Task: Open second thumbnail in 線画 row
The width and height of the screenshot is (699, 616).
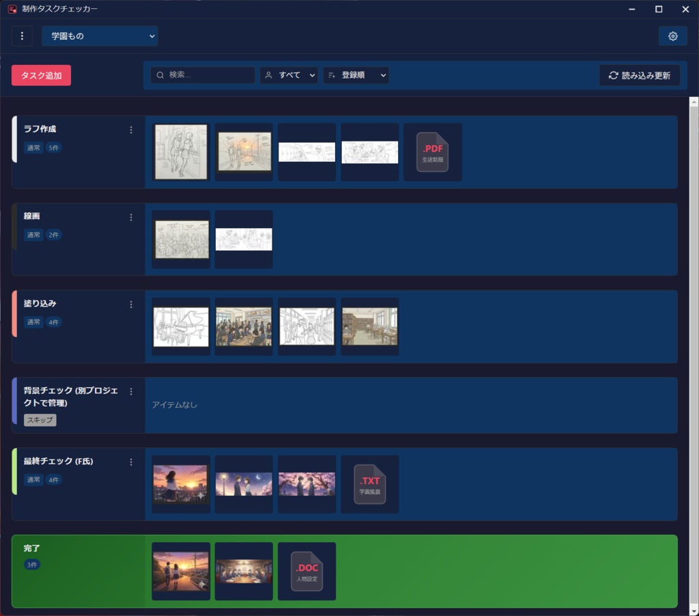Action: (244, 240)
